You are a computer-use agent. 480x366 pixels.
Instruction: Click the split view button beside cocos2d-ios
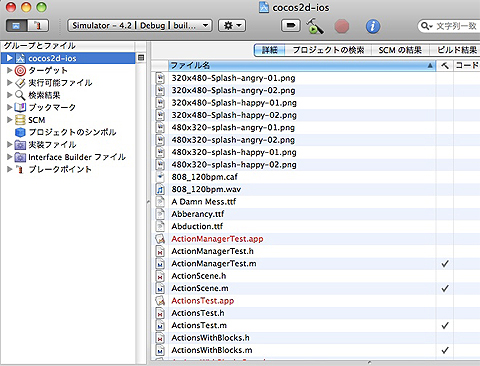141,58
